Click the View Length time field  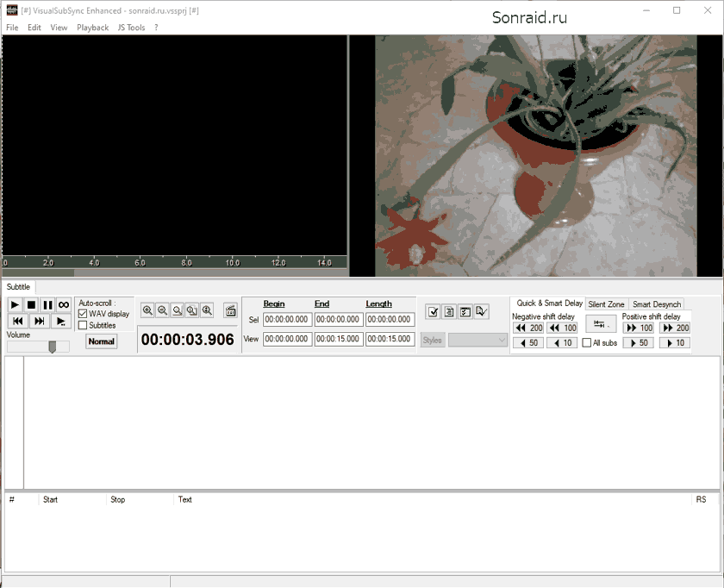[390, 339]
